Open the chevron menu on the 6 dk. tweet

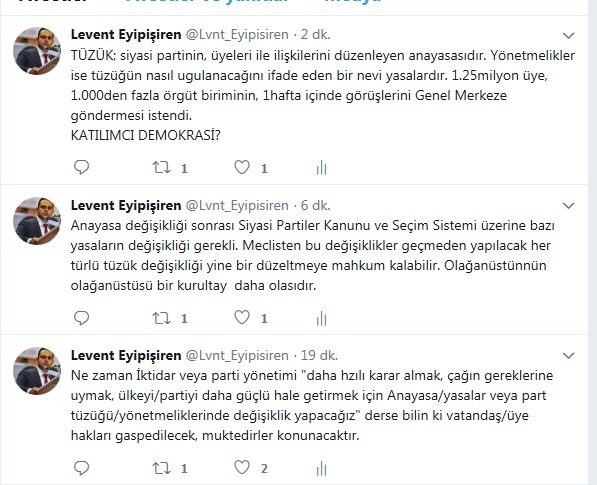click(568, 206)
